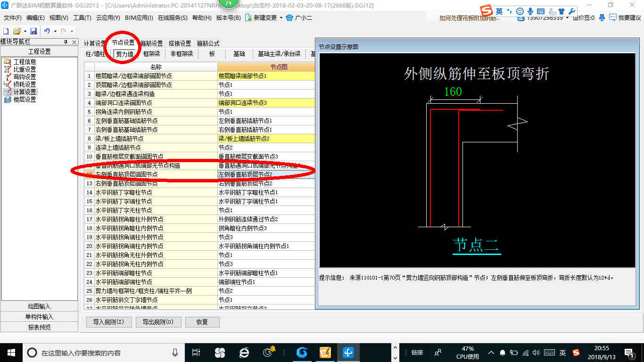Open Task View on the taskbar
This screenshot has height=362, width=644.
point(197,352)
